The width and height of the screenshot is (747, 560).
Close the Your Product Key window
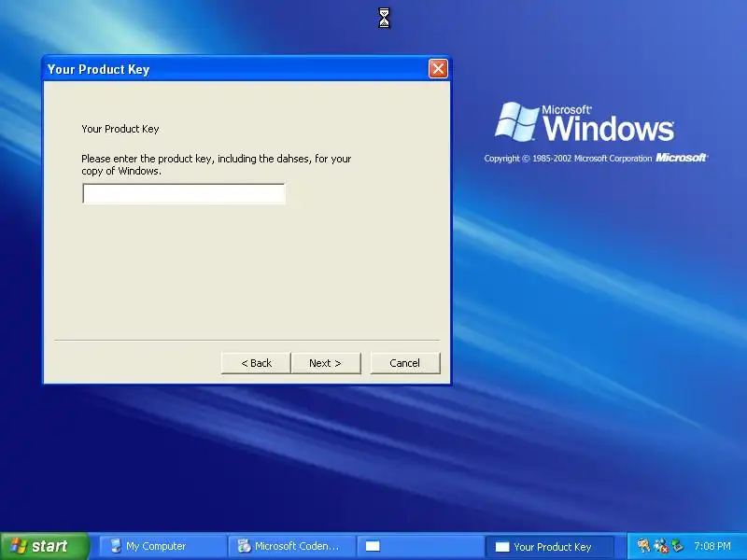pos(438,68)
